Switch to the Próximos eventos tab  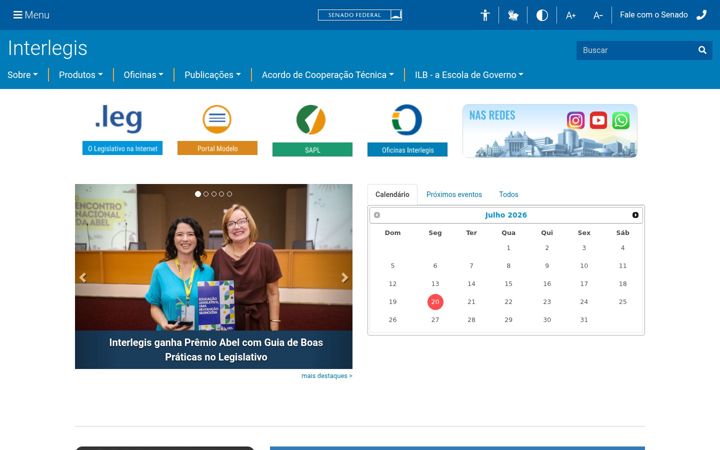(454, 194)
